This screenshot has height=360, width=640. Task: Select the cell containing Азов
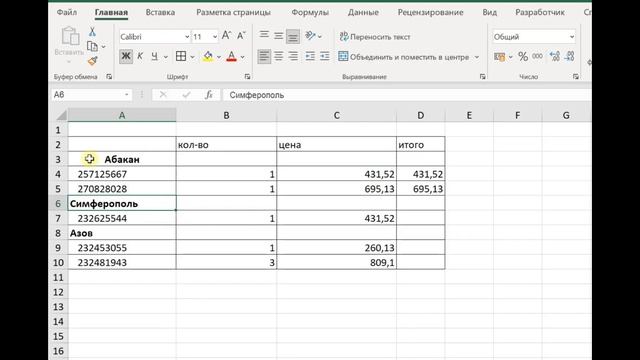coord(122,233)
